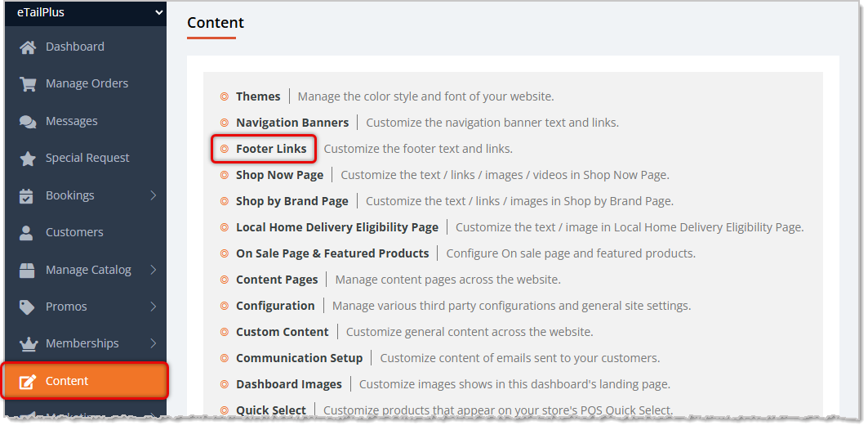Open Manage Orders in sidebar
Screen dimensions: 868x430
coord(85,83)
